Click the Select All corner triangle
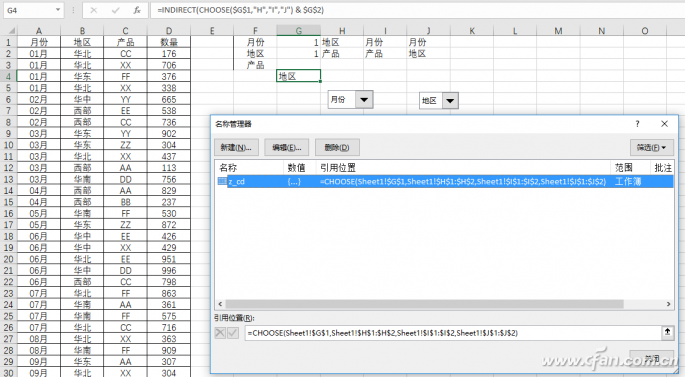Viewport: 685px width, 377px height. point(11,31)
